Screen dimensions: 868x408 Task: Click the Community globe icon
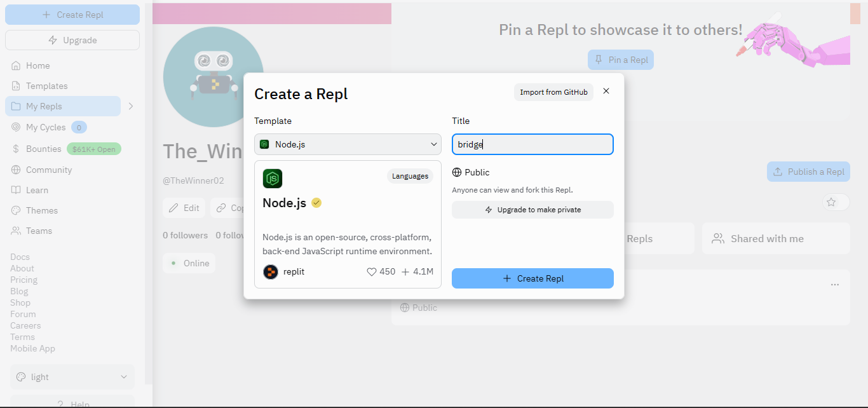pos(16,170)
